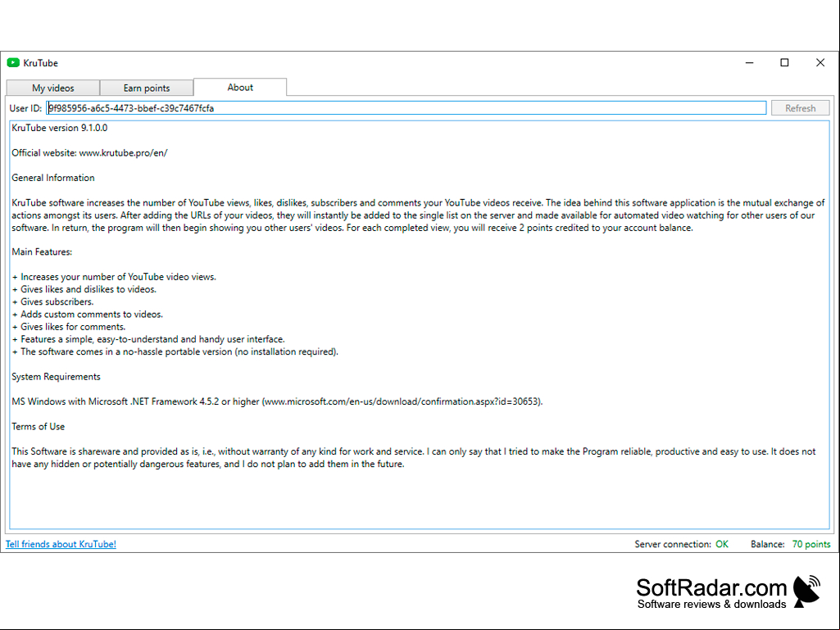The height and width of the screenshot is (630, 840).
Task: Open the Earn points tab
Action: coord(147,88)
